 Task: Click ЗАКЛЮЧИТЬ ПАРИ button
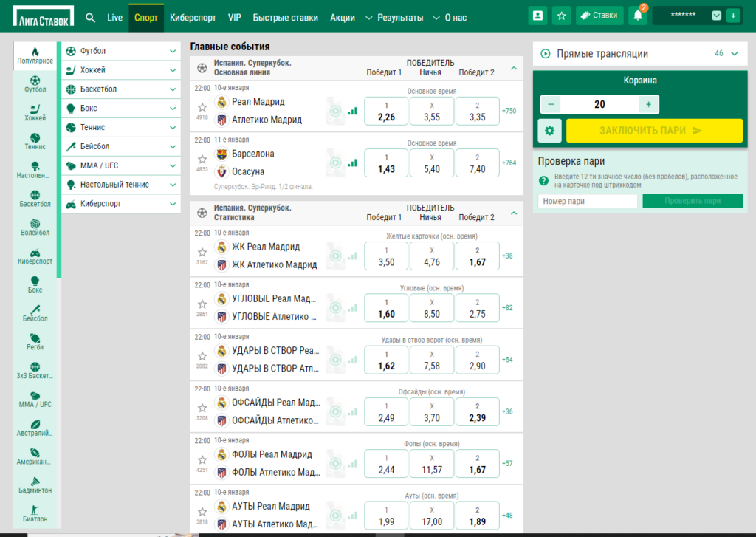pyautogui.click(x=654, y=131)
